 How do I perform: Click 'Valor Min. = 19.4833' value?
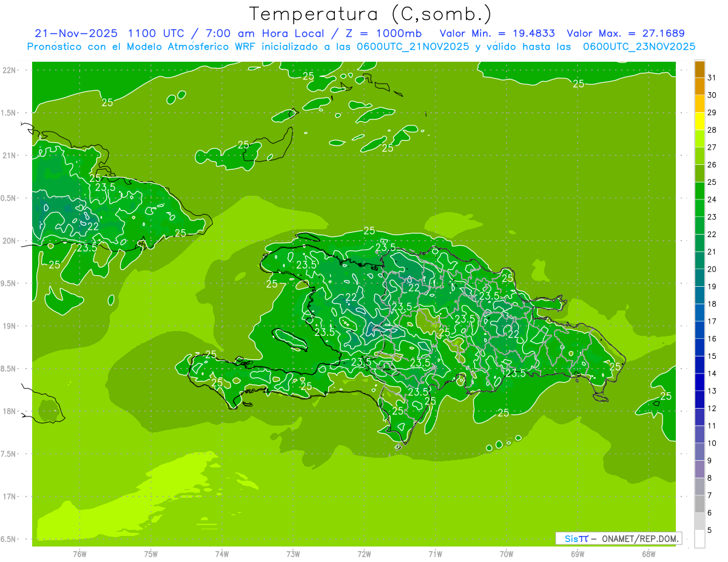pyautogui.click(x=497, y=33)
